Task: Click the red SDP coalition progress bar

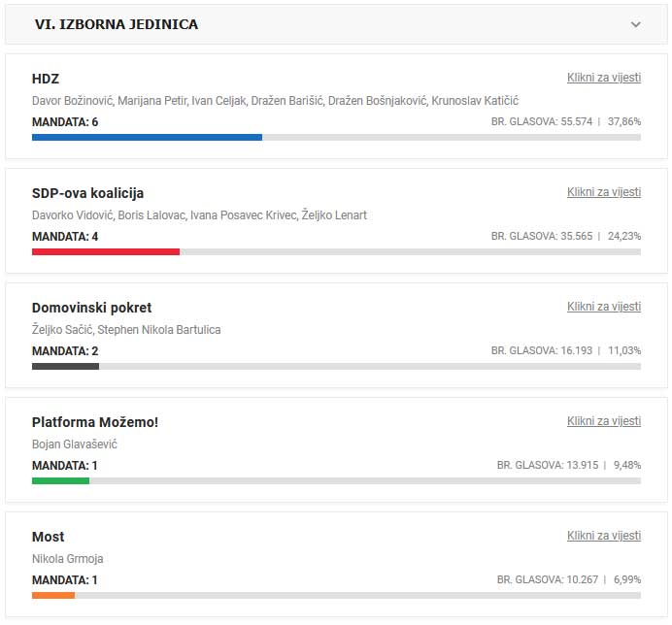Action: 106,252
